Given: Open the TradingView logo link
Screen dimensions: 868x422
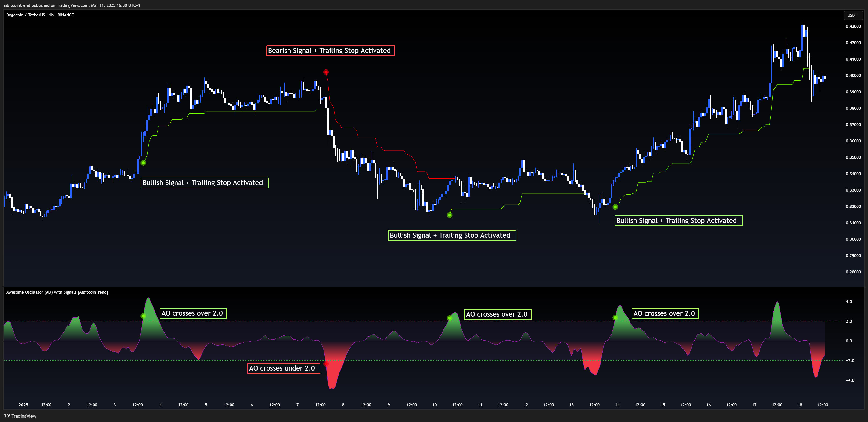Looking at the screenshot, I should (20, 416).
